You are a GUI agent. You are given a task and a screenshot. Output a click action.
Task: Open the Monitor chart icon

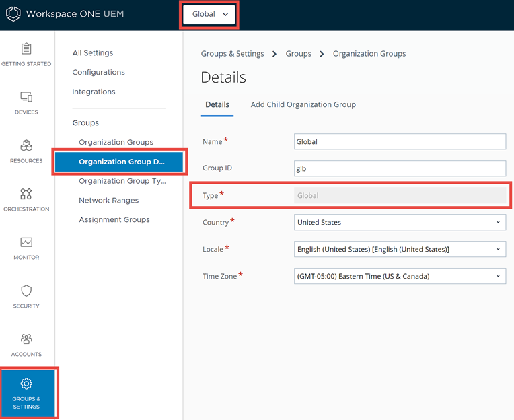[26, 242]
